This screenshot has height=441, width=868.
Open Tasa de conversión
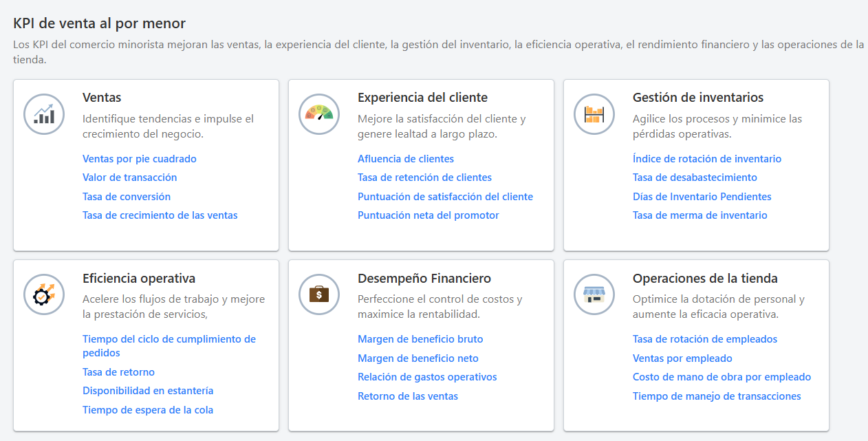[128, 196]
